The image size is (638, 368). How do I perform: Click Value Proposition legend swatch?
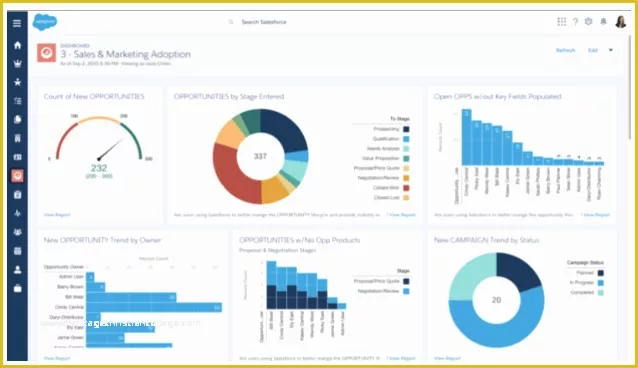coord(406,159)
